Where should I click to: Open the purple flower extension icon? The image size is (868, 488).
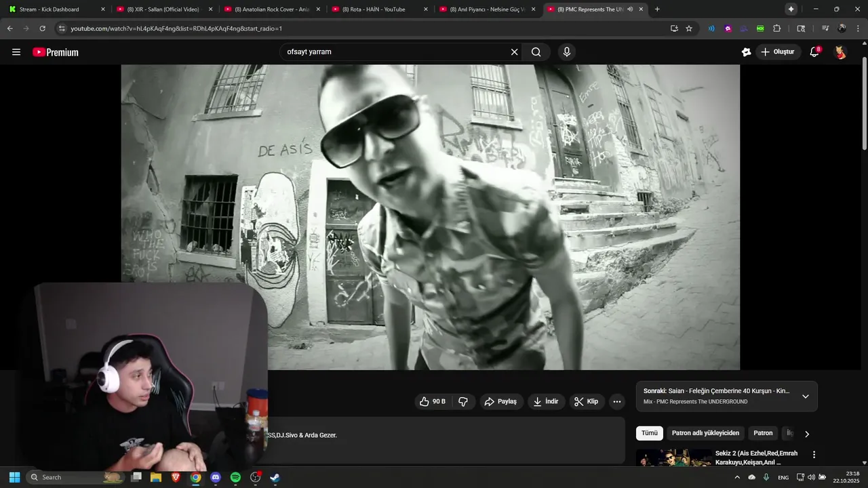(x=728, y=28)
